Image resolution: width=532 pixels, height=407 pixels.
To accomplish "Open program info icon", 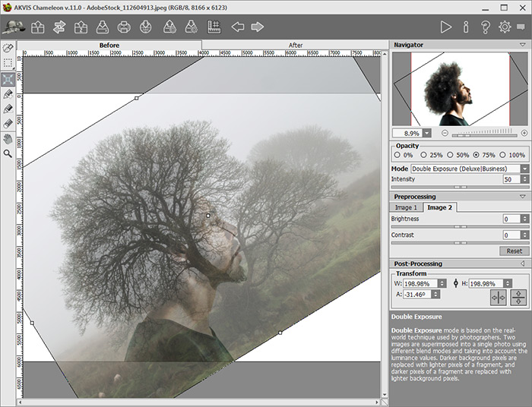I will point(466,27).
